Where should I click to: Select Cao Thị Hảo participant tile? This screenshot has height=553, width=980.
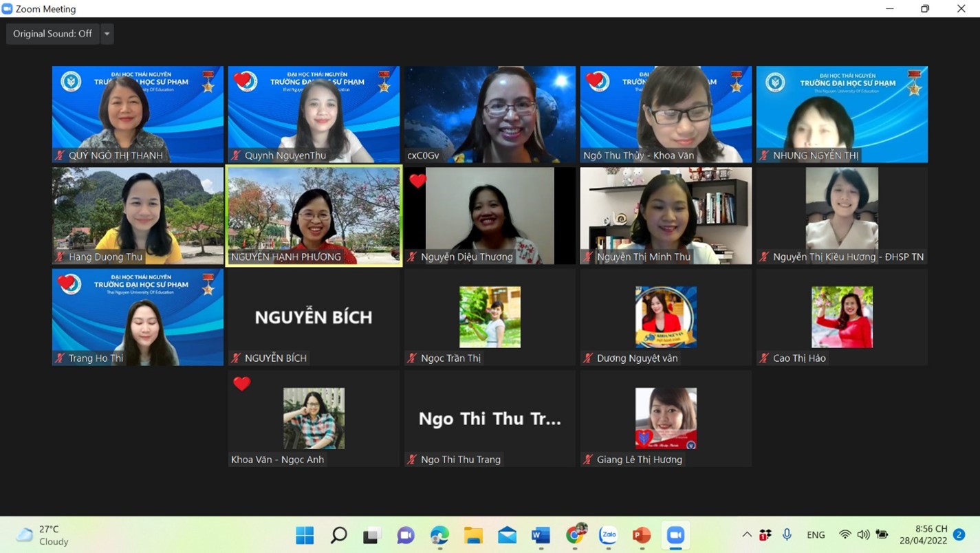[x=842, y=317]
